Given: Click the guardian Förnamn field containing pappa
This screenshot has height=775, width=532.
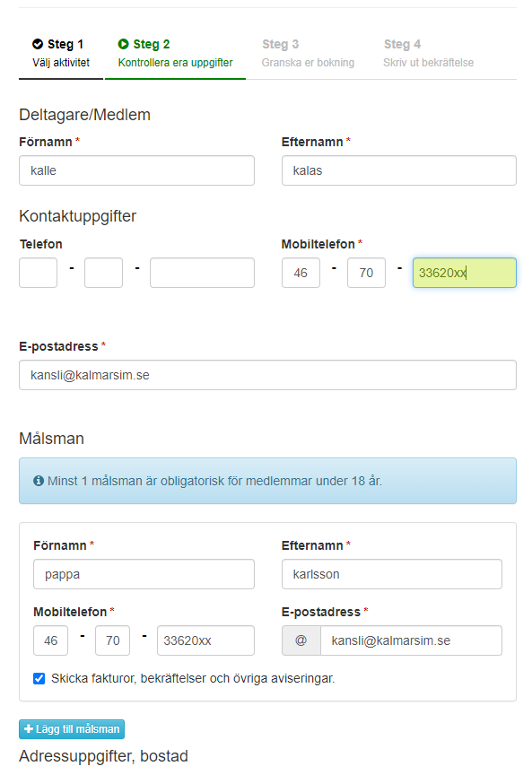Looking at the screenshot, I should (x=144, y=574).
